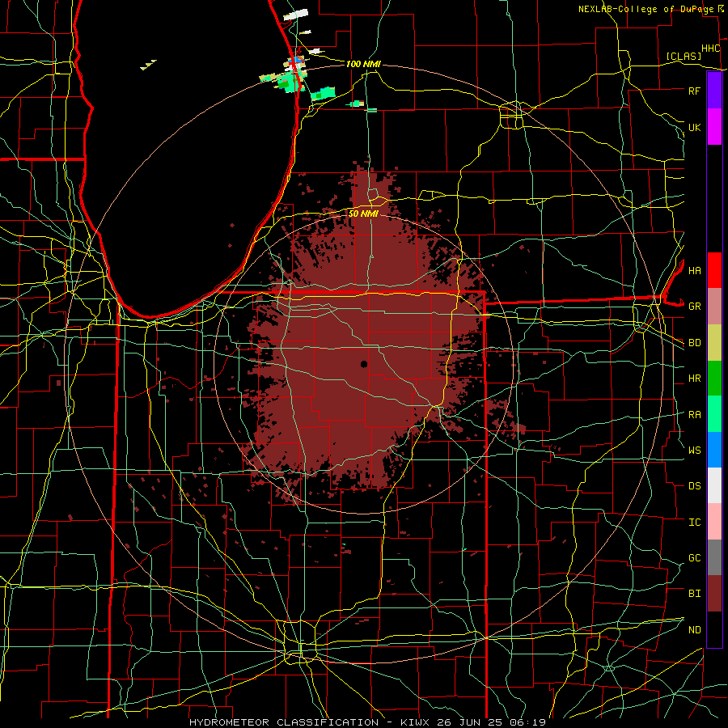Click the WS legend label
The image size is (728, 728).
(x=694, y=451)
